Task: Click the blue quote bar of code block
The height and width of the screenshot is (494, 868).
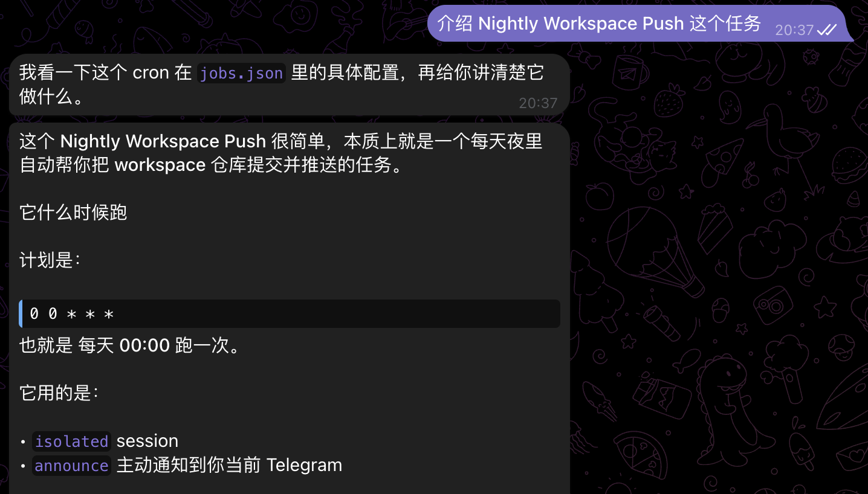Action: [21, 314]
